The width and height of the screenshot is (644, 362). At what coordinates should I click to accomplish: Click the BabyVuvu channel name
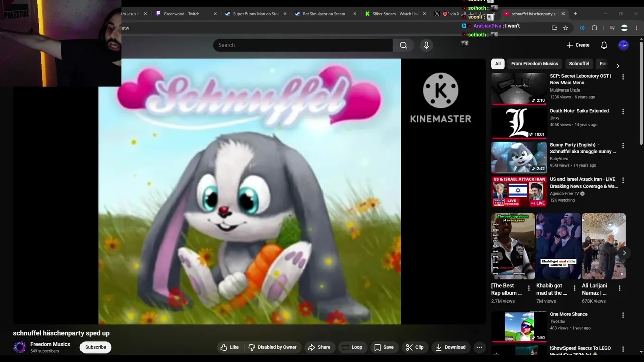(x=559, y=159)
